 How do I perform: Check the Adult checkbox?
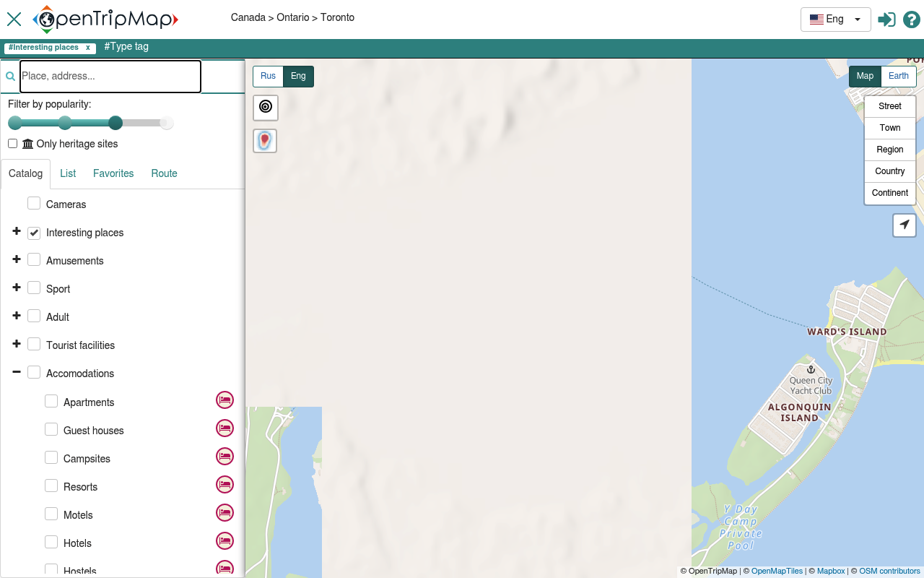point(34,316)
